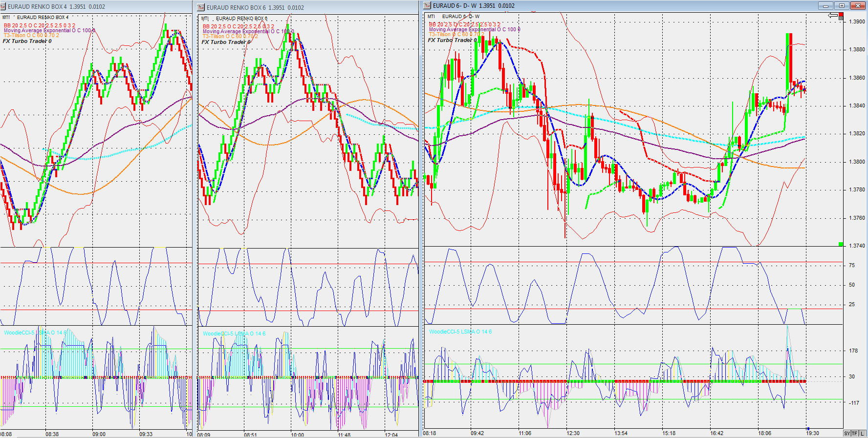
Task: Select the MTI label in the RENKO BOX 4 chart
Action: (6, 18)
